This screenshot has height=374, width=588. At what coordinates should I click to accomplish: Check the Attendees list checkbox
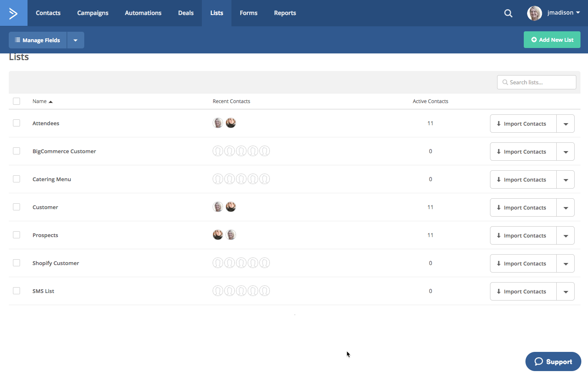(16, 123)
